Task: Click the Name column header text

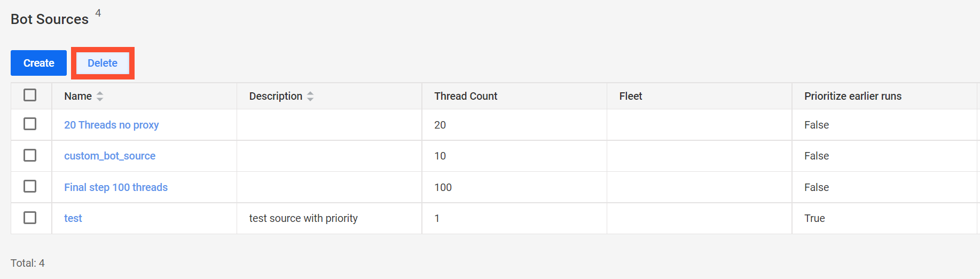Action: (x=78, y=96)
